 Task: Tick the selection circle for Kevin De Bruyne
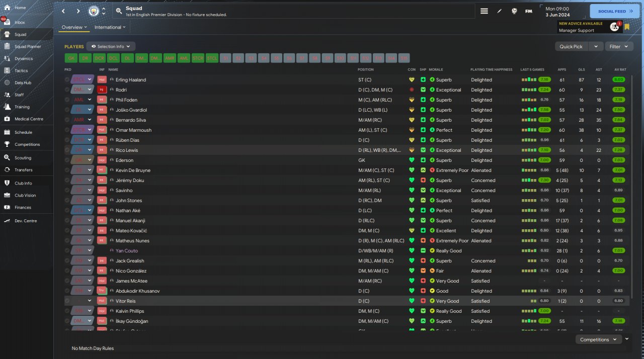pyautogui.click(x=67, y=170)
